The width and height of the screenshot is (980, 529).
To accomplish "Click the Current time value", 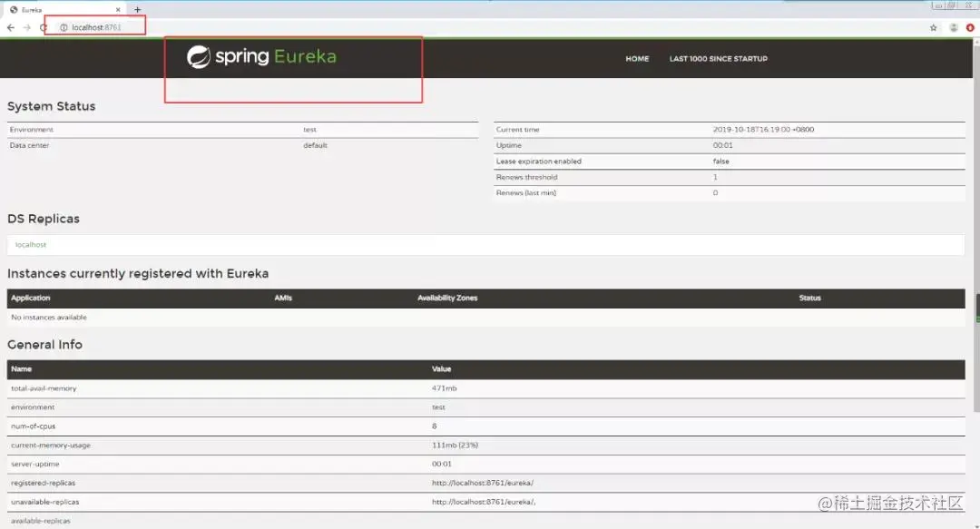I will click(763, 130).
